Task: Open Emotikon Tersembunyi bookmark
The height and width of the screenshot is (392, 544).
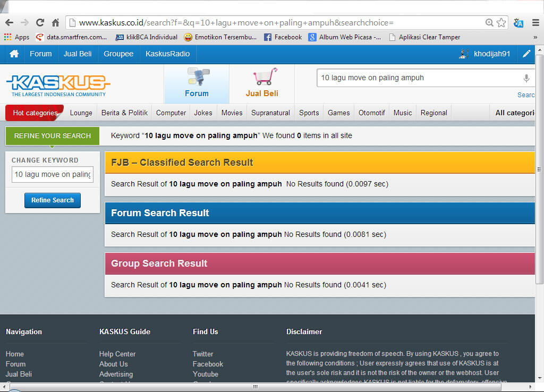Action: coord(220,37)
